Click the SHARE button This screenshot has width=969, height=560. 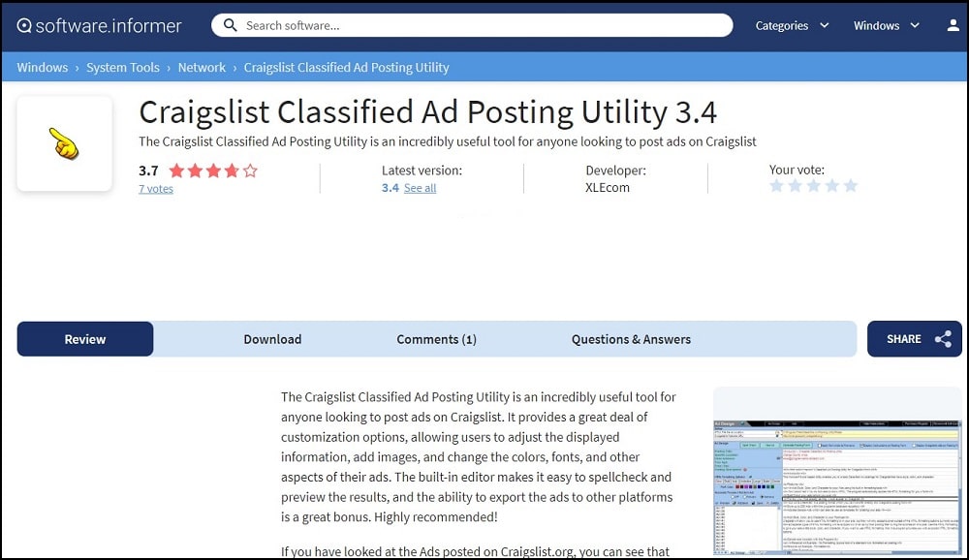click(x=914, y=339)
